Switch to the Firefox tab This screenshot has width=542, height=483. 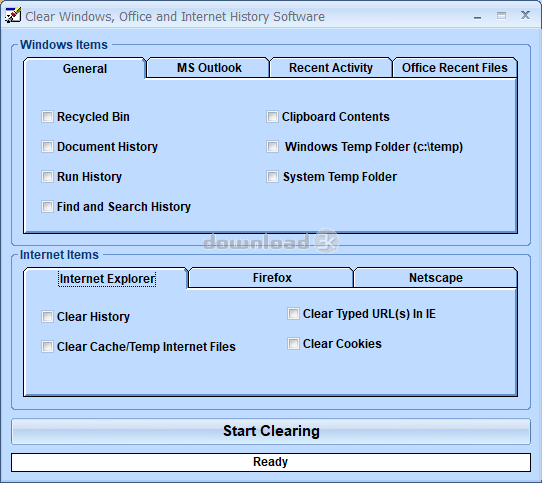point(271,278)
